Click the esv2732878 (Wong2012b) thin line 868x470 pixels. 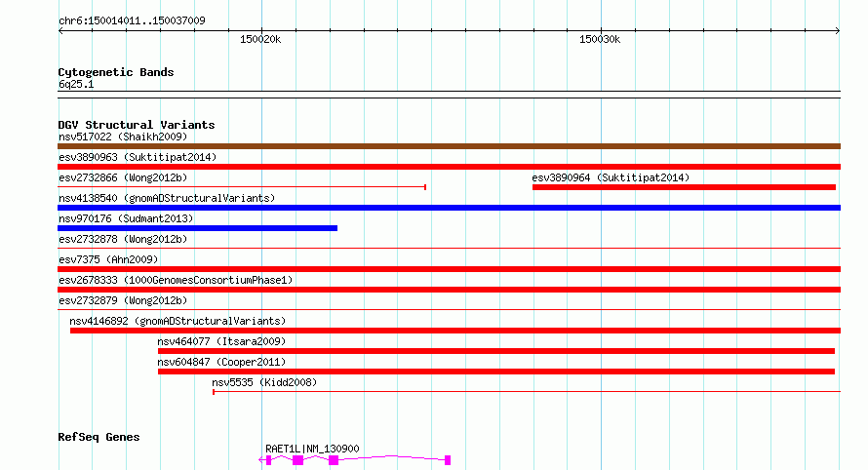[449, 248]
